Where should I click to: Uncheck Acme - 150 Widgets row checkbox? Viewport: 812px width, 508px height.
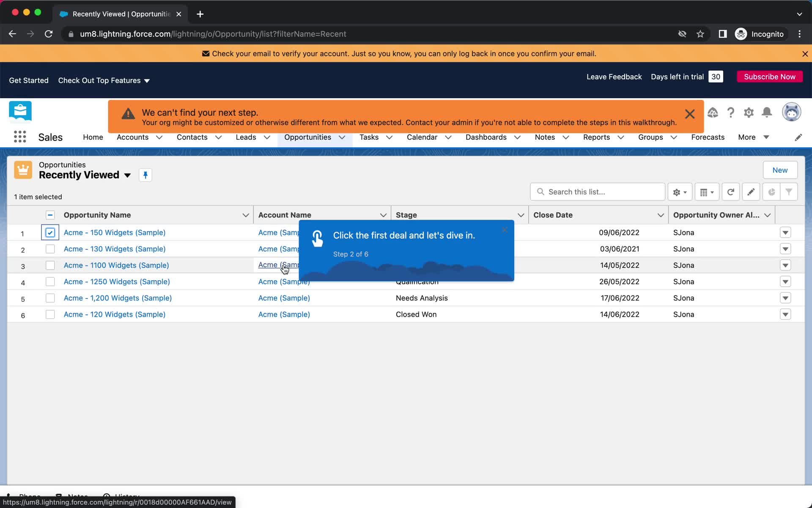point(50,232)
